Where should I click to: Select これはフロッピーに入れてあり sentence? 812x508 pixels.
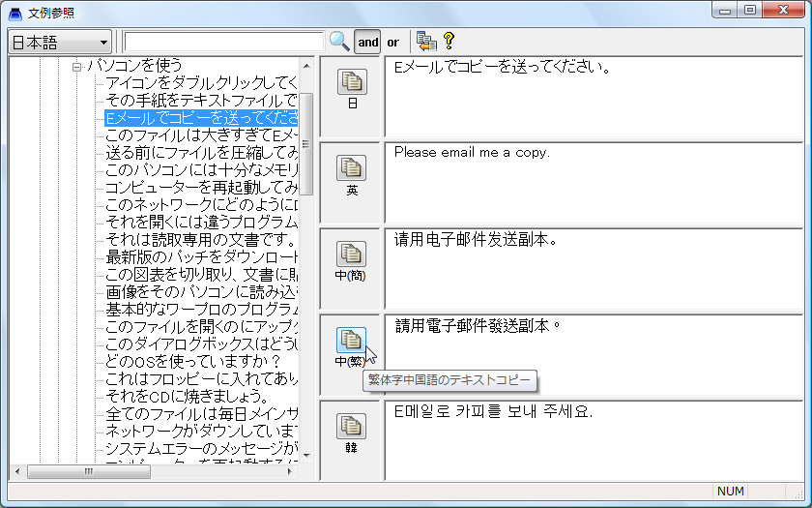click(x=201, y=378)
